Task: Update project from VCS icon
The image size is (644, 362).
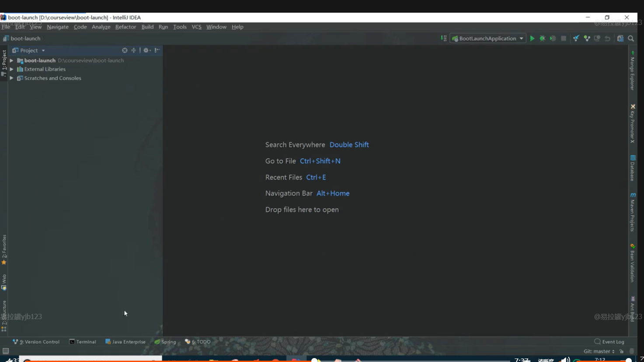Action: tap(576, 39)
